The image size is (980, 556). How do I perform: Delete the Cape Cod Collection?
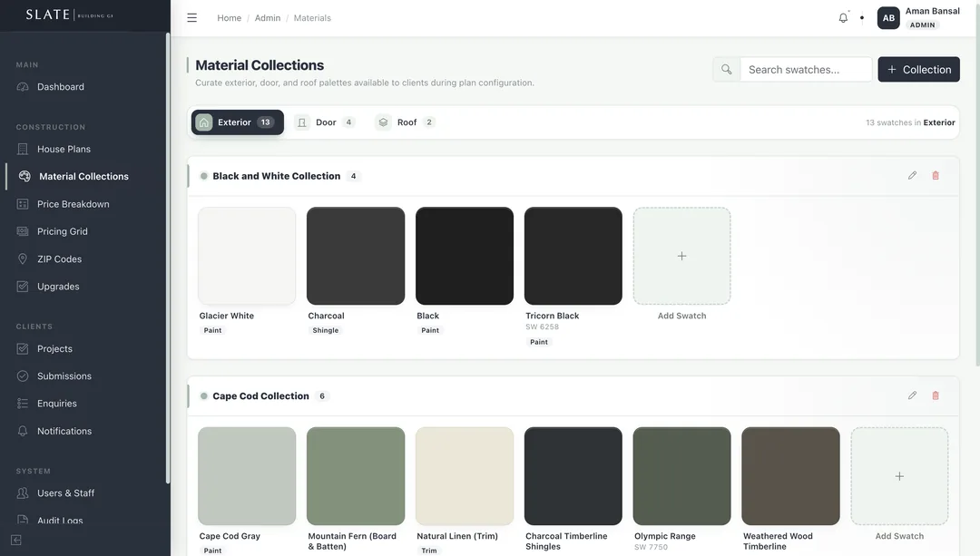pyautogui.click(x=936, y=395)
